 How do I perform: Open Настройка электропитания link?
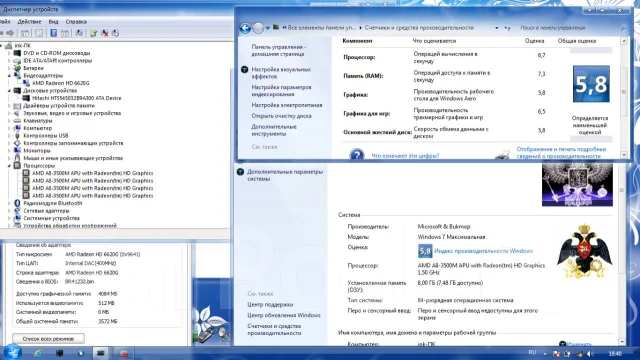point(287,105)
